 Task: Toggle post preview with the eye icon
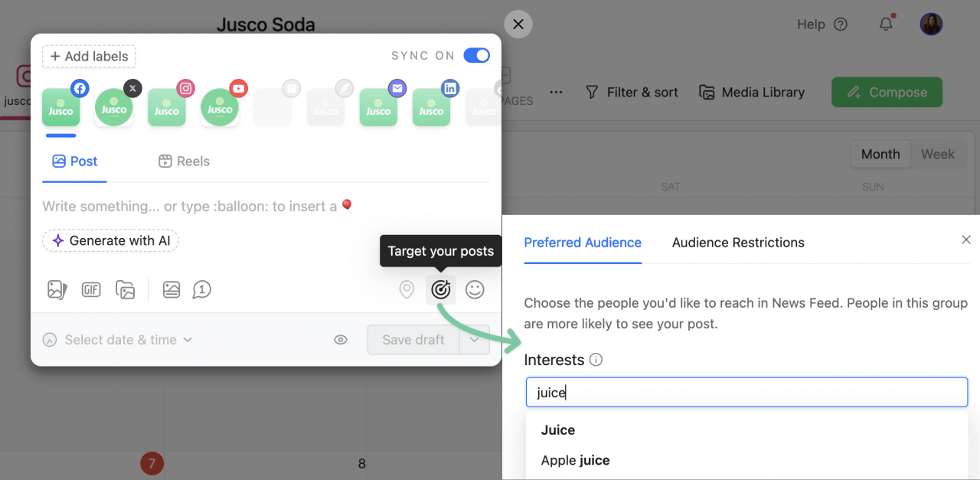coord(341,339)
